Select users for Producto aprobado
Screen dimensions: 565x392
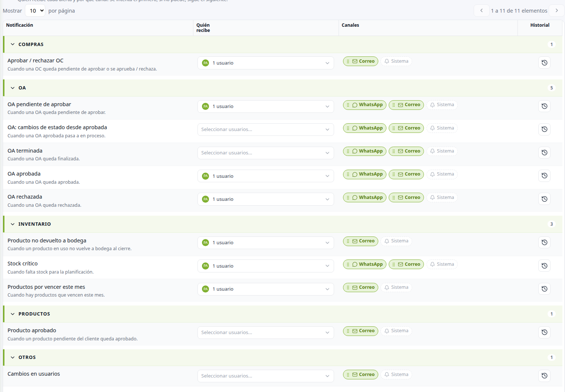pos(265,333)
